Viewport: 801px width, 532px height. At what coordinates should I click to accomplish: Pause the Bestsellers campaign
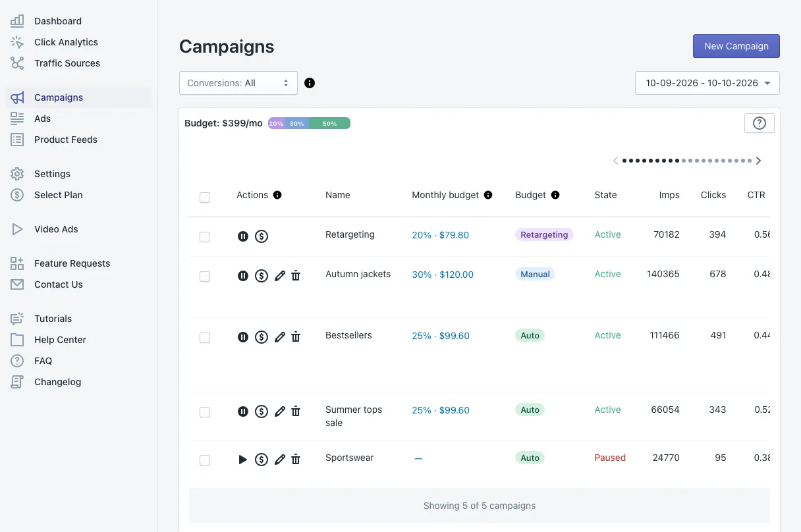tap(243, 337)
